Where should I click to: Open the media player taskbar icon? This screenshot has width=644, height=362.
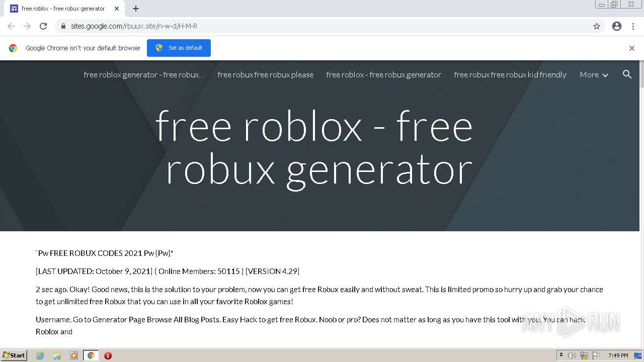74,355
